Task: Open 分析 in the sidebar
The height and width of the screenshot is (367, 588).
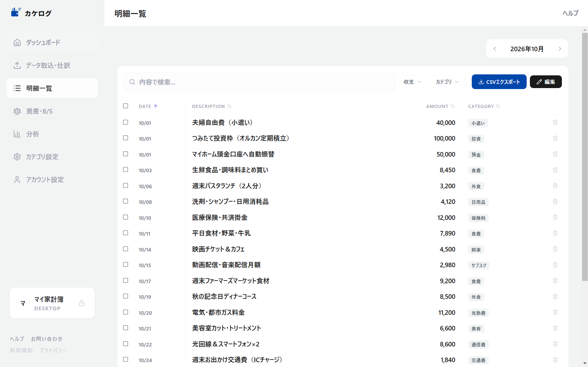Action: coord(52,134)
